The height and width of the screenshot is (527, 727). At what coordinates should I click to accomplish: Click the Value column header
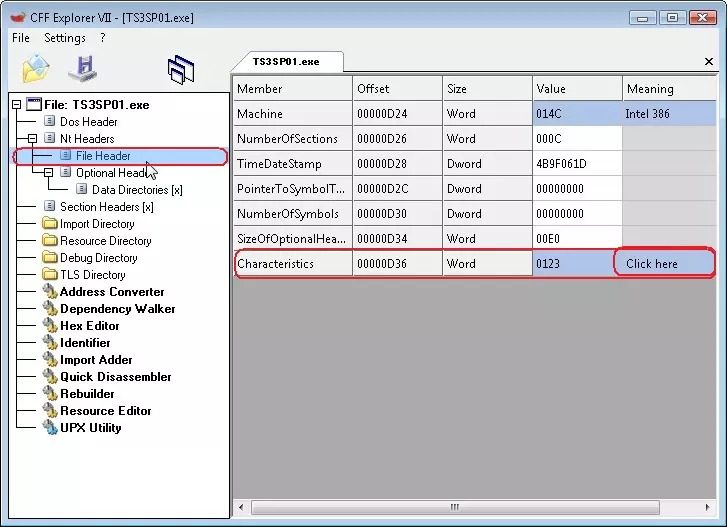coord(577,89)
